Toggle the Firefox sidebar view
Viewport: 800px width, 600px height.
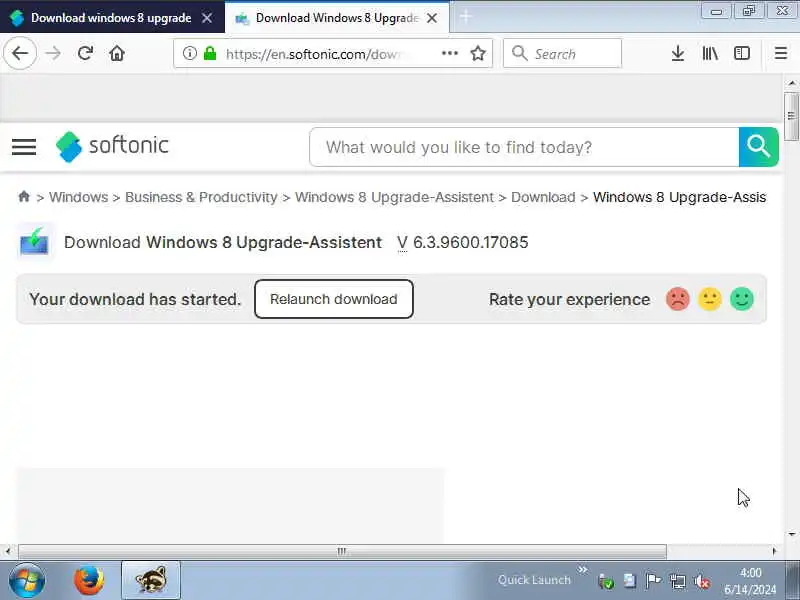(742, 53)
